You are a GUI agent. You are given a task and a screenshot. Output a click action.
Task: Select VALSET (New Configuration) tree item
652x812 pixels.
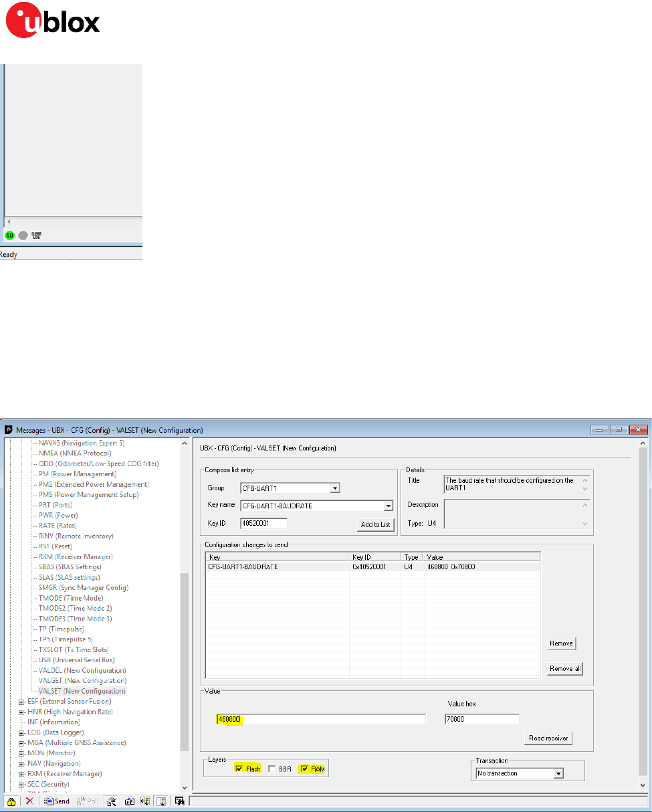(82, 691)
